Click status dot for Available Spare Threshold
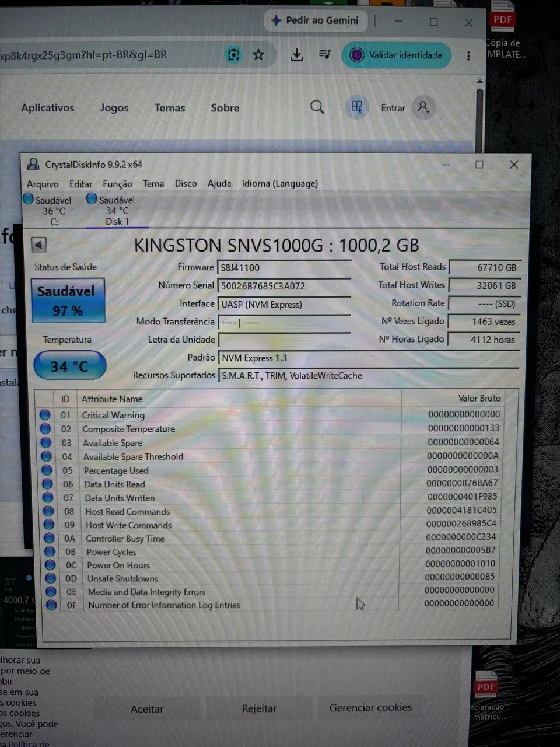The image size is (560, 747). [47, 457]
